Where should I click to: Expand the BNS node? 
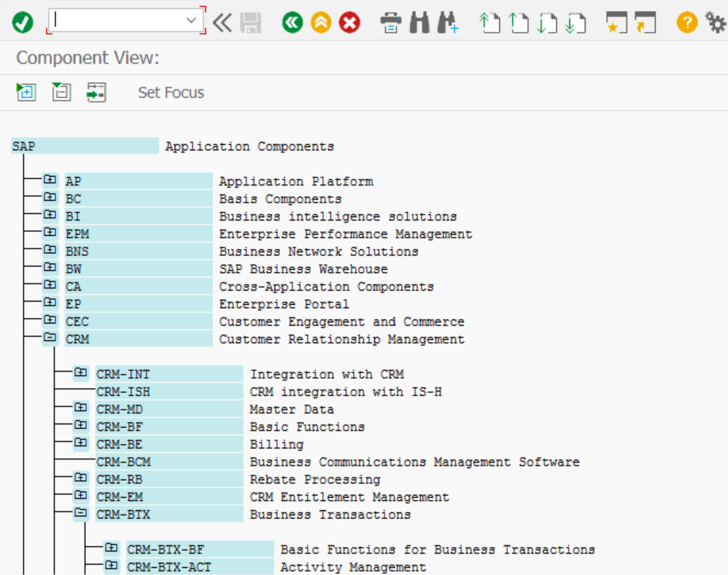coord(50,250)
